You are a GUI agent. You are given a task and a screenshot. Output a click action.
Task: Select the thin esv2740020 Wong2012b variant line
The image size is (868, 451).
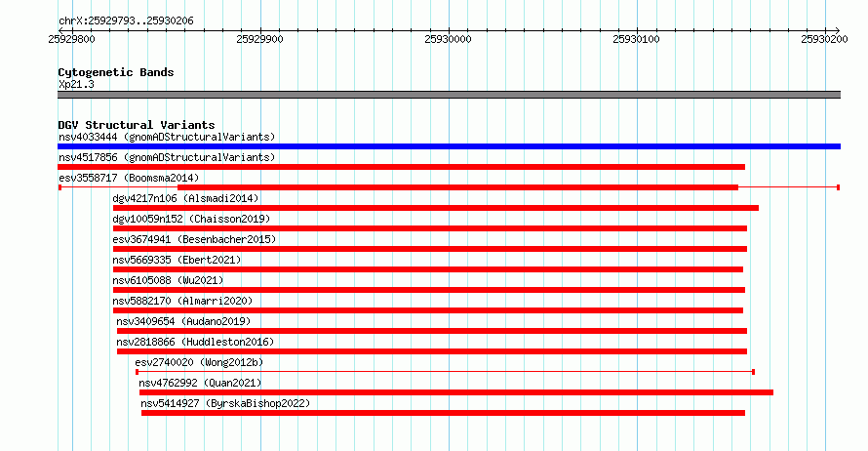[x=445, y=372]
